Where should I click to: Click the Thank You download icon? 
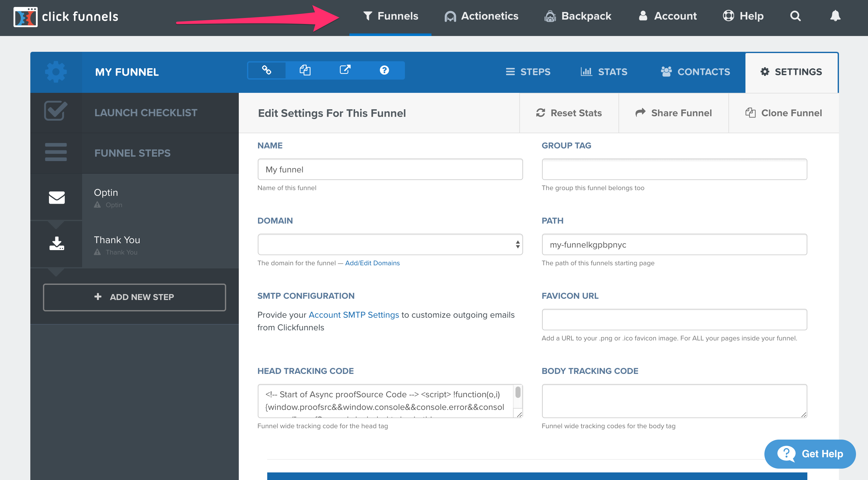point(57,243)
